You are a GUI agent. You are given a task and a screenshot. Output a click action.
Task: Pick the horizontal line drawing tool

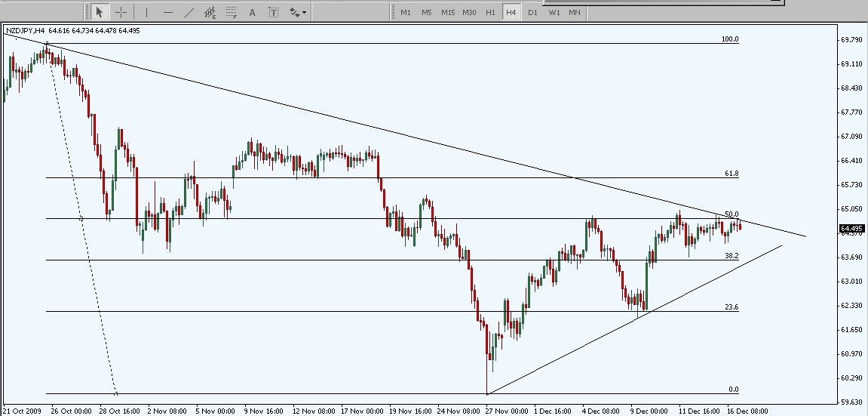pyautogui.click(x=167, y=12)
